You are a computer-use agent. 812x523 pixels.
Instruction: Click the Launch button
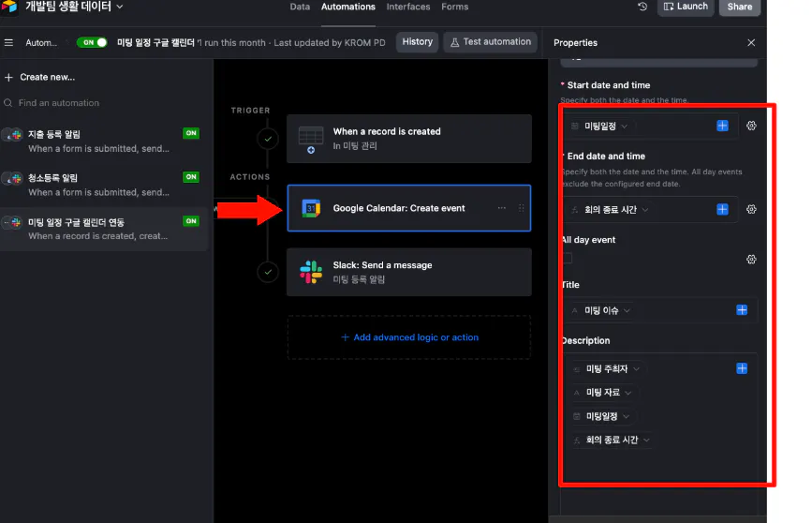click(x=686, y=7)
